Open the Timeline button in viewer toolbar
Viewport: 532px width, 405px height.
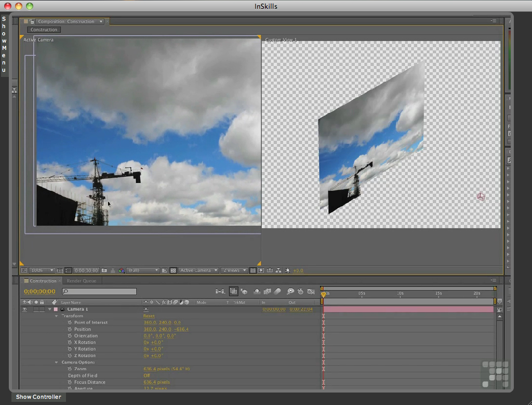pyautogui.click(x=270, y=270)
